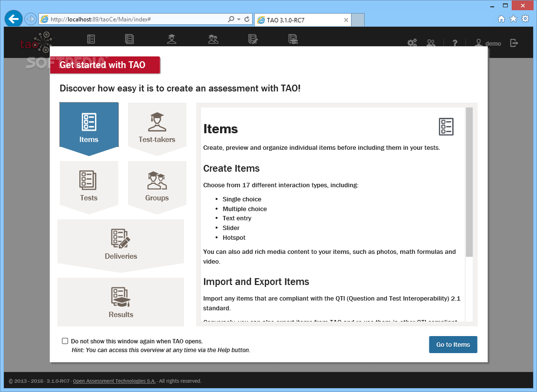
Task: Open the browser Home icon
Action: 501,19
